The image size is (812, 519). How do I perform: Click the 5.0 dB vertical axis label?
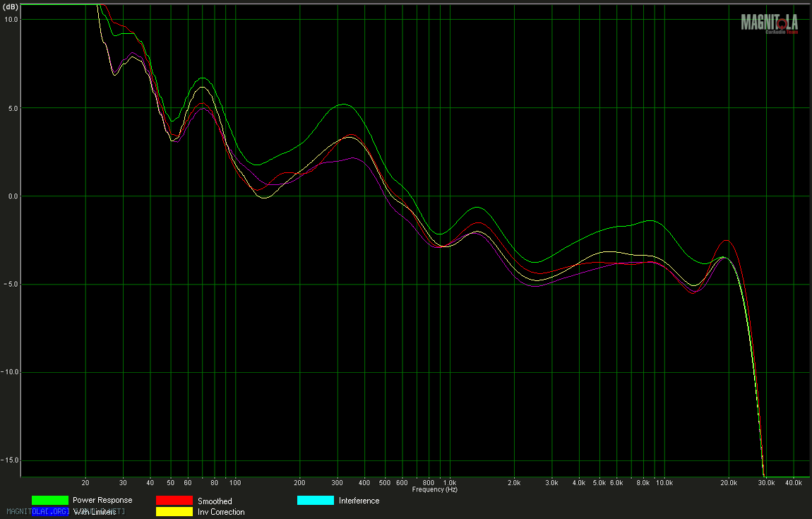point(11,108)
